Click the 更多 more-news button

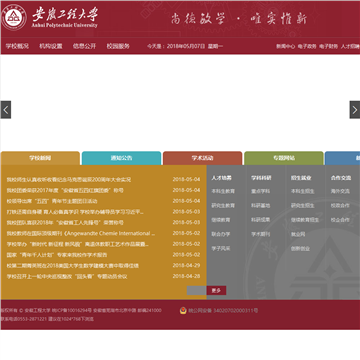point(216,290)
